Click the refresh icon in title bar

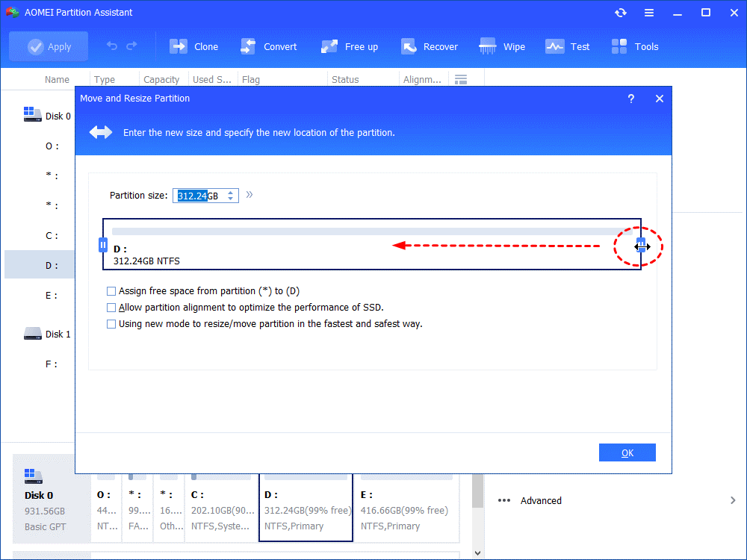[621, 13]
